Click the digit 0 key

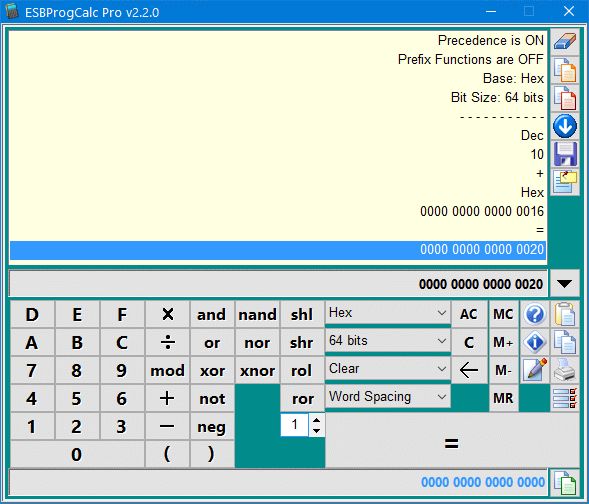pyautogui.click(x=77, y=454)
